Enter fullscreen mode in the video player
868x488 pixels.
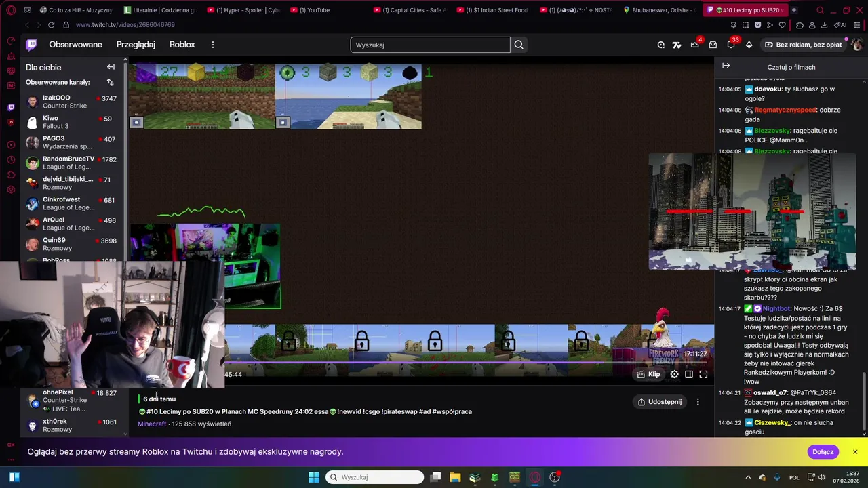point(703,374)
